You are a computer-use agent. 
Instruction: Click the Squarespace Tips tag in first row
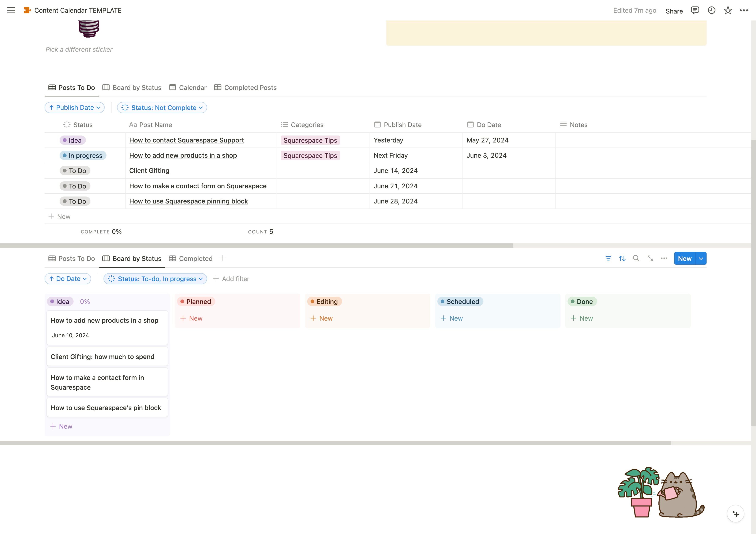(310, 141)
